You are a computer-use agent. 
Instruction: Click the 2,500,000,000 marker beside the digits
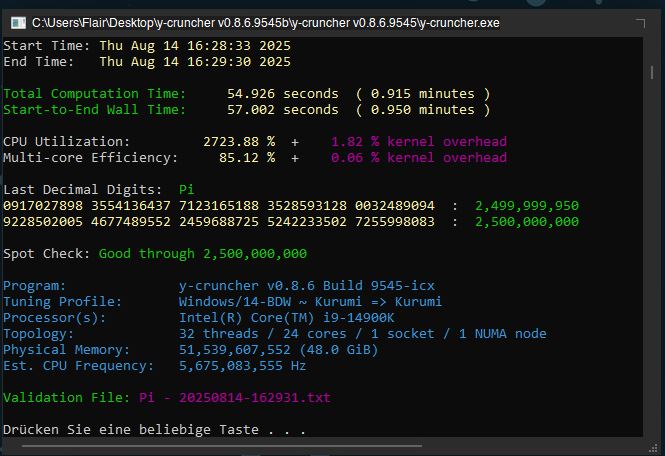pos(527,222)
